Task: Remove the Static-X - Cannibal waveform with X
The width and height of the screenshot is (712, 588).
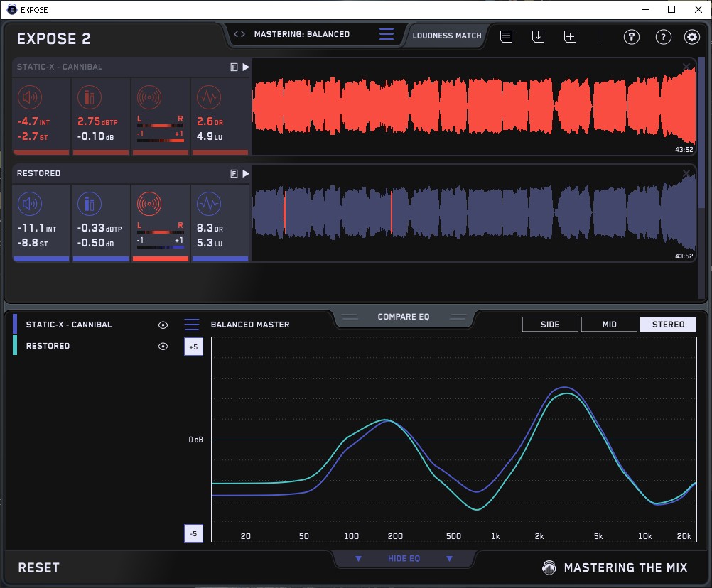Action: [x=686, y=67]
